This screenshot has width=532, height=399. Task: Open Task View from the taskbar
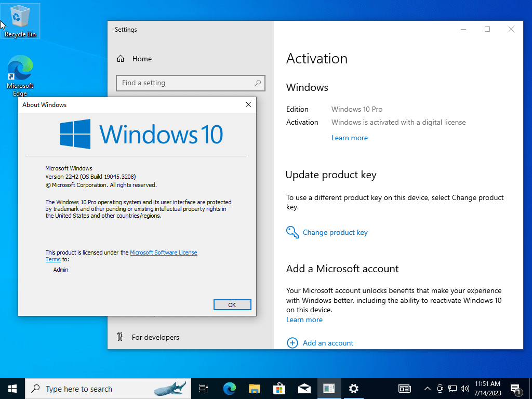203,389
